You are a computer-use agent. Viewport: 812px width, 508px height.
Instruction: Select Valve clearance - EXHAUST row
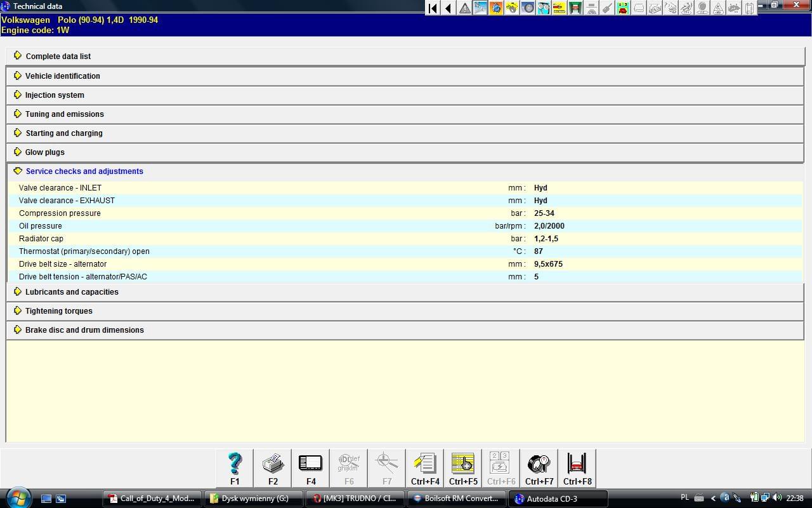click(x=405, y=200)
